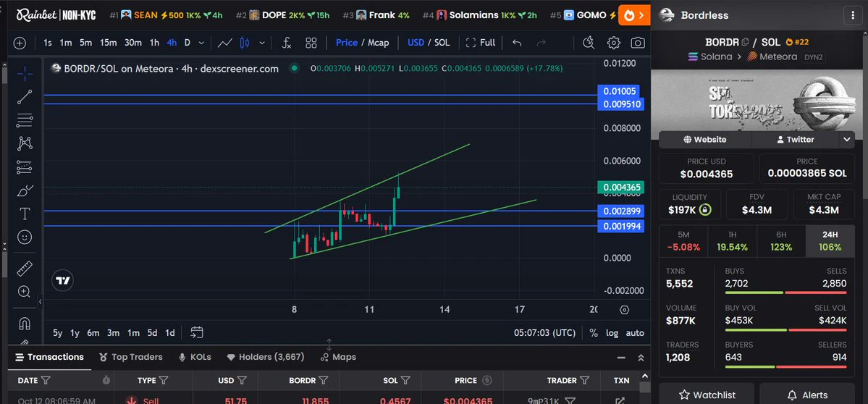Open the Bordrless three-dot menu
868x404 pixels.
[852, 15]
